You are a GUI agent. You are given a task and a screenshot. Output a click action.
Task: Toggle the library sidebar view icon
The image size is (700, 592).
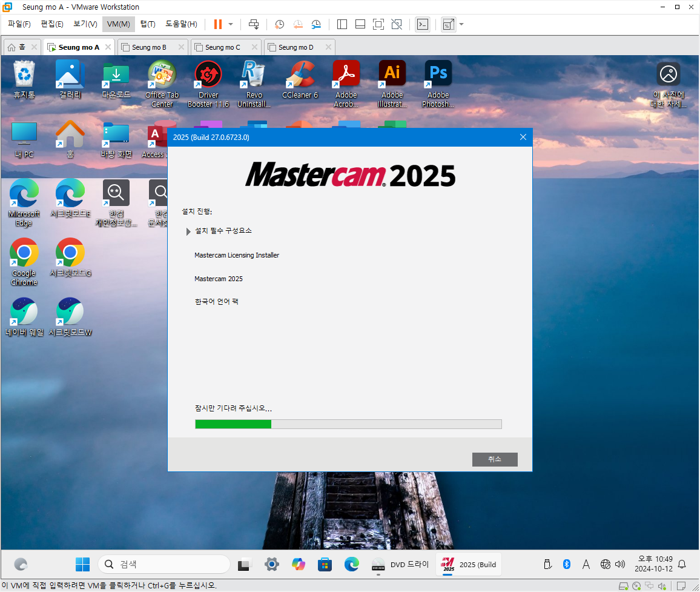pyautogui.click(x=342, y=24)
